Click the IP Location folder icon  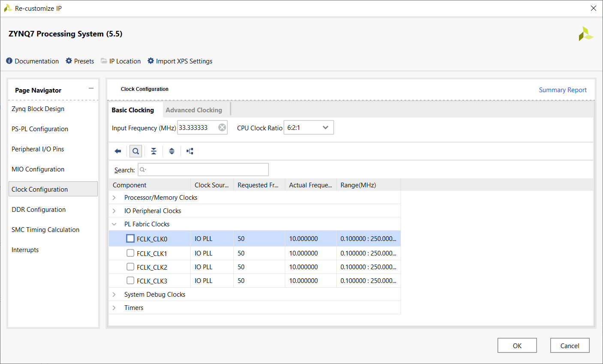(x=104, y=61)
